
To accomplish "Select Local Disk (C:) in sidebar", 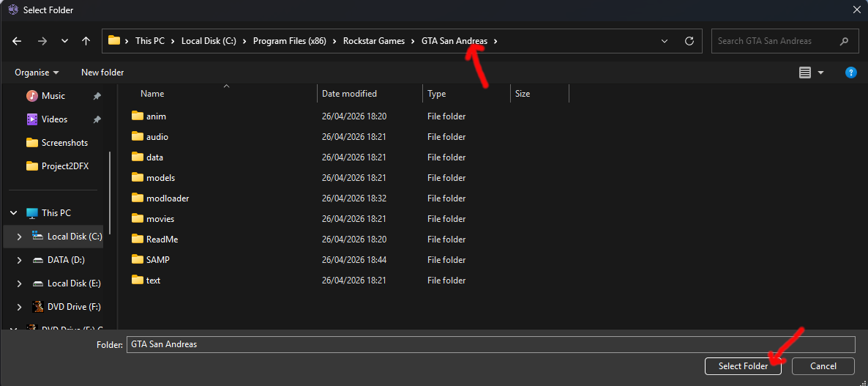I will [x=75, y=237].
